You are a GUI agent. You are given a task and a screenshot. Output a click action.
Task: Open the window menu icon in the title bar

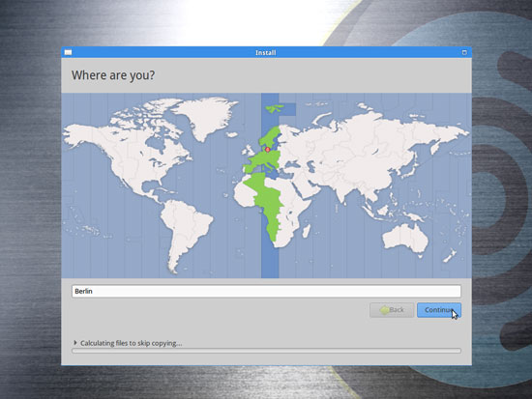pos(69,52)
